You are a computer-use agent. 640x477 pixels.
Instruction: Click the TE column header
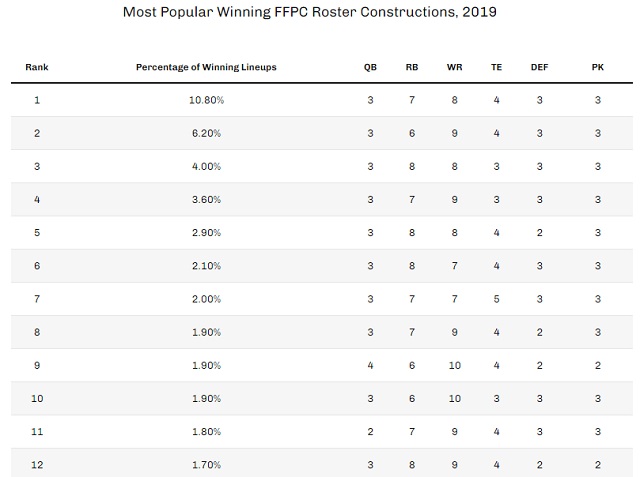coord(496,67)
